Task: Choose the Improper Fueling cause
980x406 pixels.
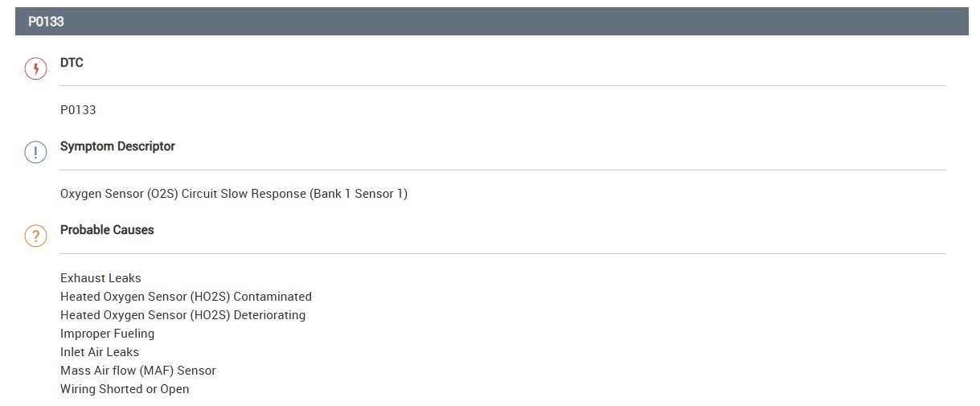Action: 107,334
